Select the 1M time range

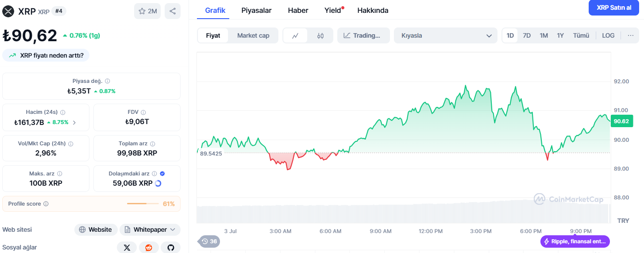[x=544, y=35]
